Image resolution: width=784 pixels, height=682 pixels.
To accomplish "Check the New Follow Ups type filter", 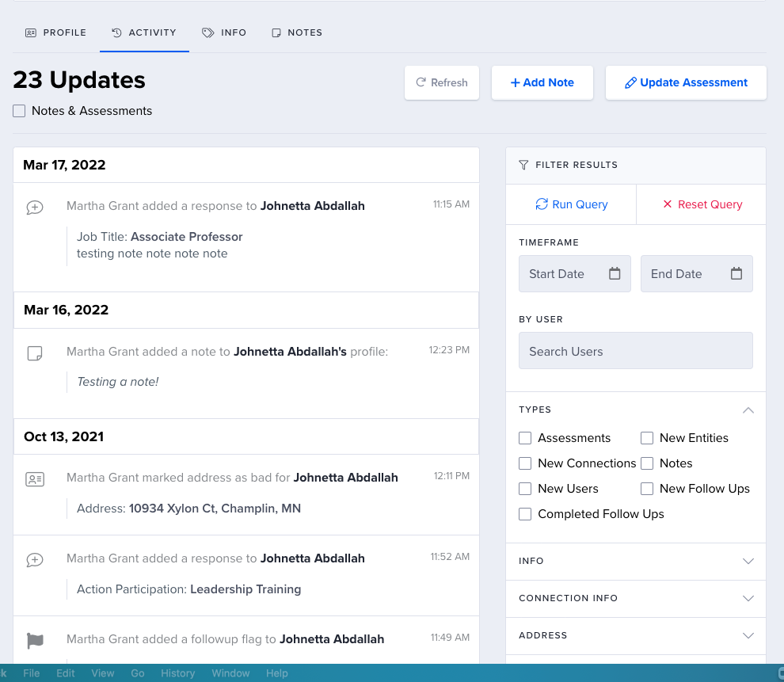I will point(647,489).
